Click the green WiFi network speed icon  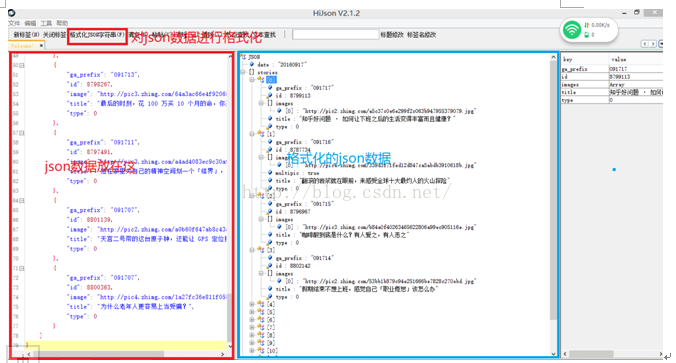pos(572,30)
